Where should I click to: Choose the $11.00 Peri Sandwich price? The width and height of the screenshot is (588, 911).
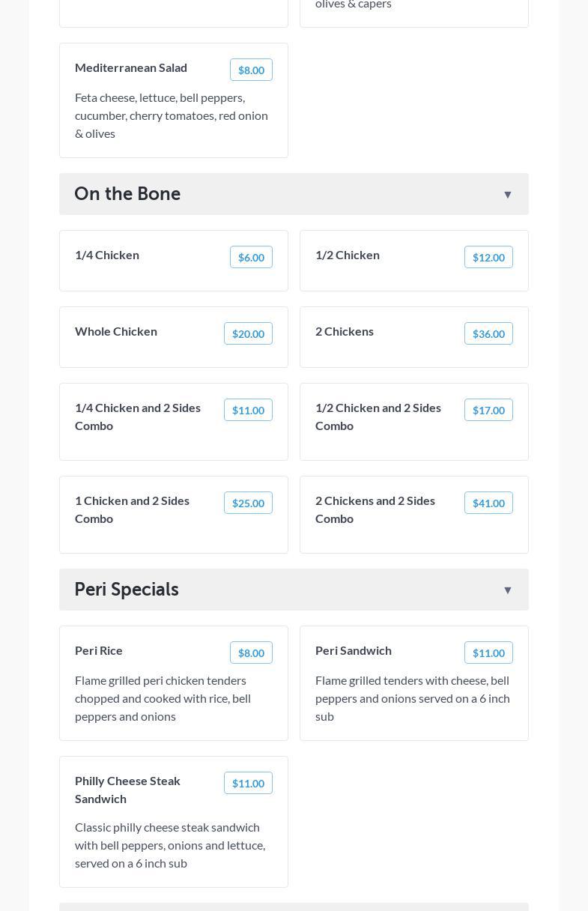click(x=488, y=653)
